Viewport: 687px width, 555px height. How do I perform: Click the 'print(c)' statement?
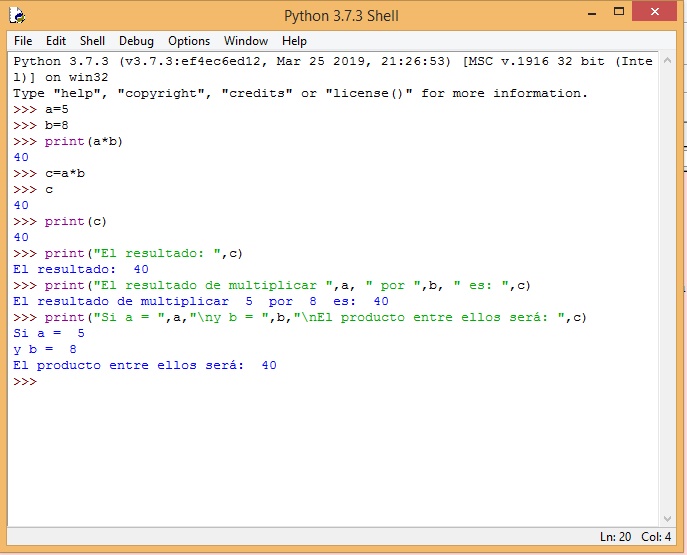click(75, 221)
